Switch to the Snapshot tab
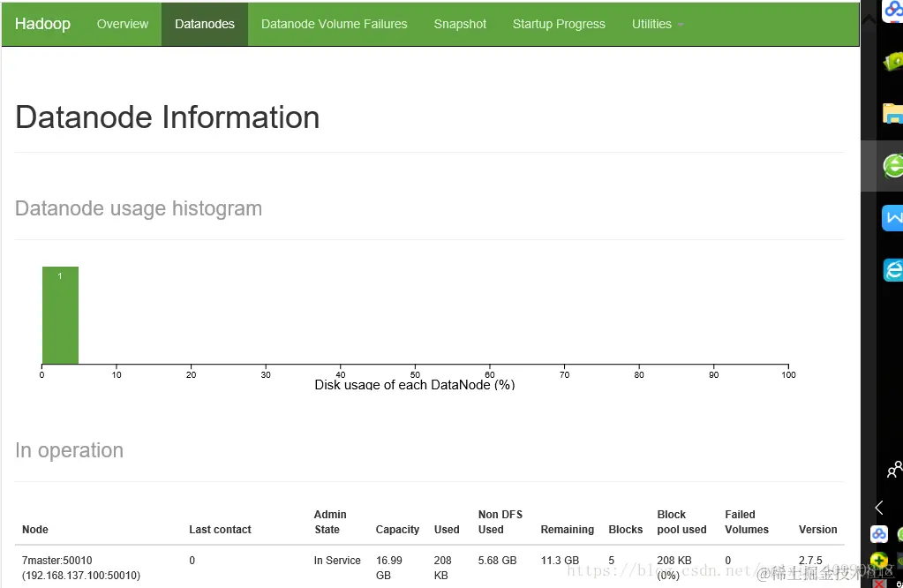Viewport: 903px width, 588px height. [460, 24]
